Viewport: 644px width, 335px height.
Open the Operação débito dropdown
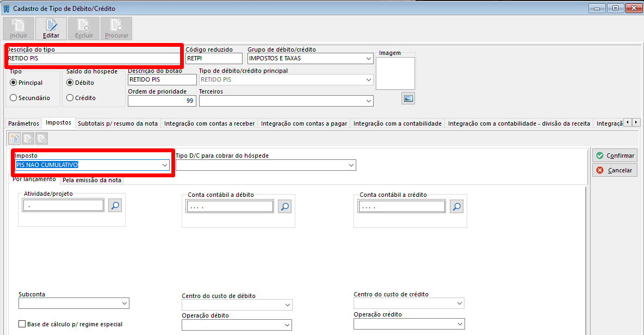point(287,325)
